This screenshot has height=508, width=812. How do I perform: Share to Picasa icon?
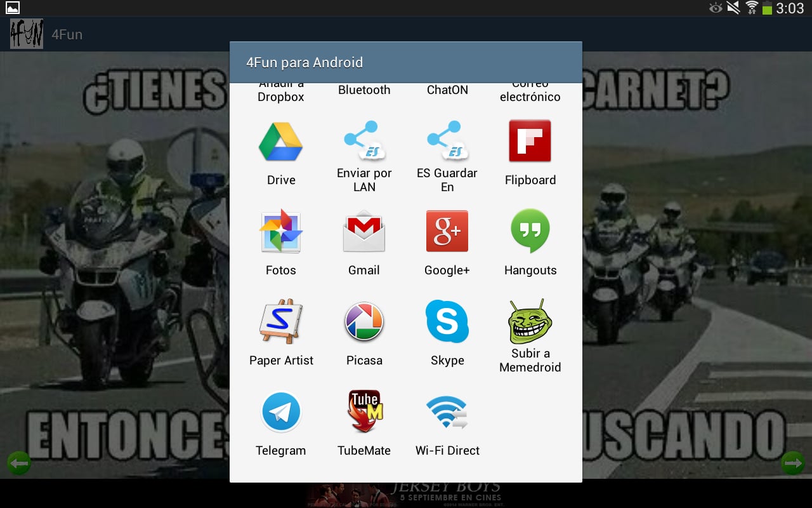(364, 321)
